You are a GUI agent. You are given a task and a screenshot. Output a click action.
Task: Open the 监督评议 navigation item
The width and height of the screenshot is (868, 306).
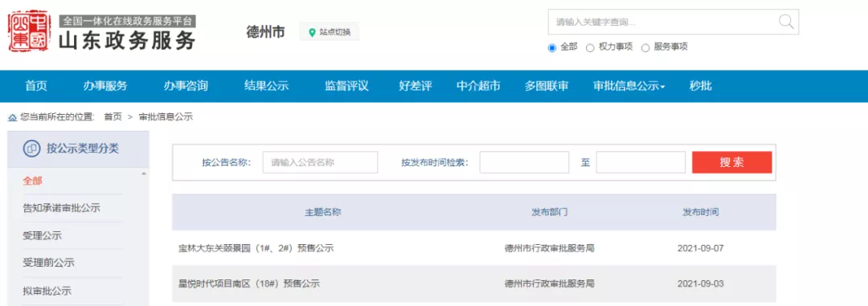(346, 86)
